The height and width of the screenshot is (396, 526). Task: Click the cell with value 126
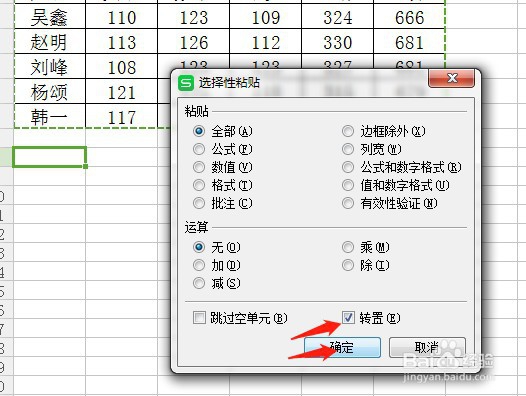point(194,42)
